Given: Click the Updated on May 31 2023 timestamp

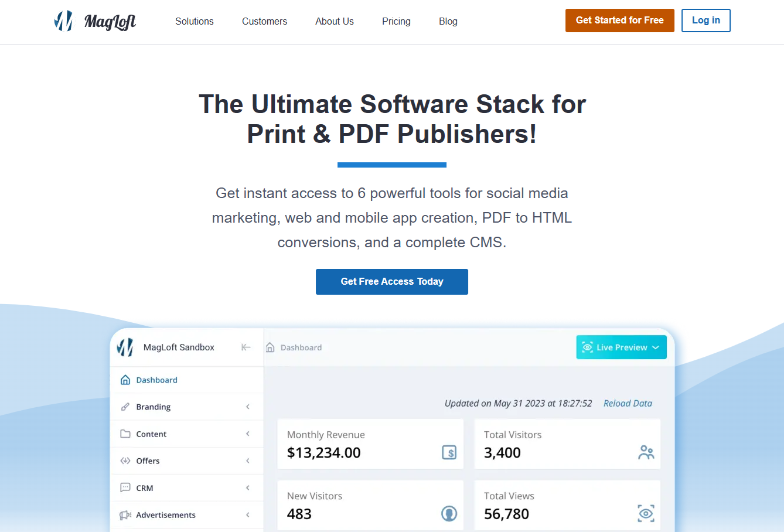Looking at the screenshot, I should (518, 403).
